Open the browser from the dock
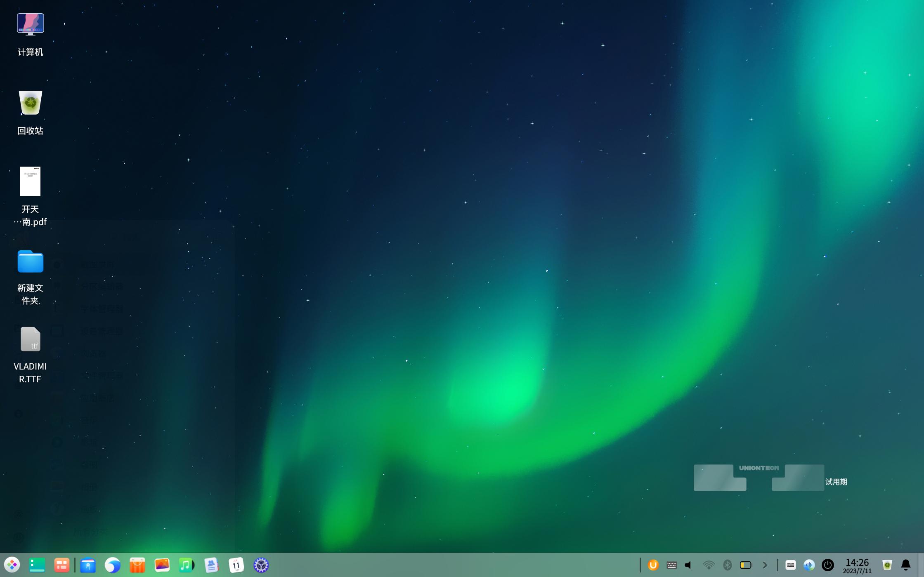The width and height of the screenshot is (924, 577). click(x=112, y=565)
